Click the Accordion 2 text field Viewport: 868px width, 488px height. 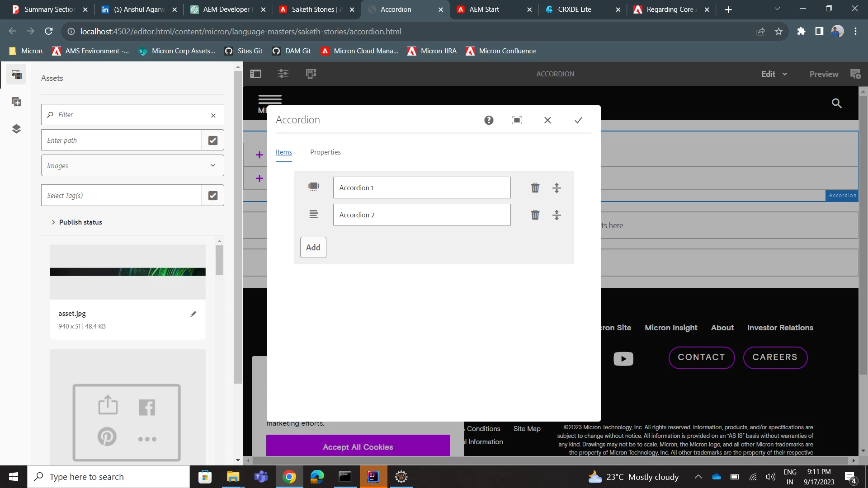421,215
